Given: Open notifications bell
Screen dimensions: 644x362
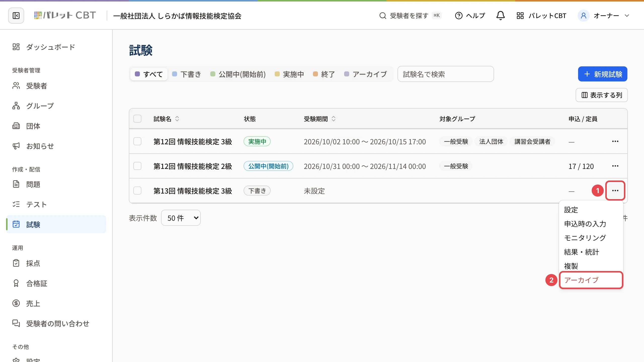Looking at the screenshot, I should pyautogui.click(x=500, y=16).
